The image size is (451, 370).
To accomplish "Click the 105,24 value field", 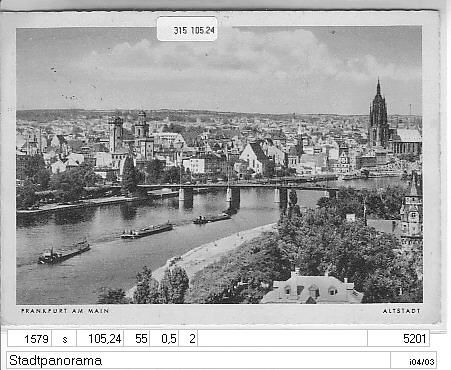I will click(x=100, y=339).
